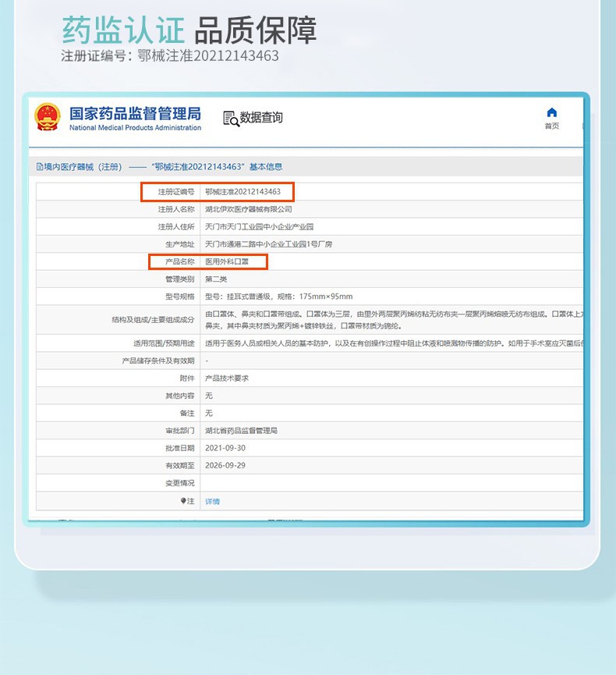
Task: Click the management class value 第二类
Action: 216,279
